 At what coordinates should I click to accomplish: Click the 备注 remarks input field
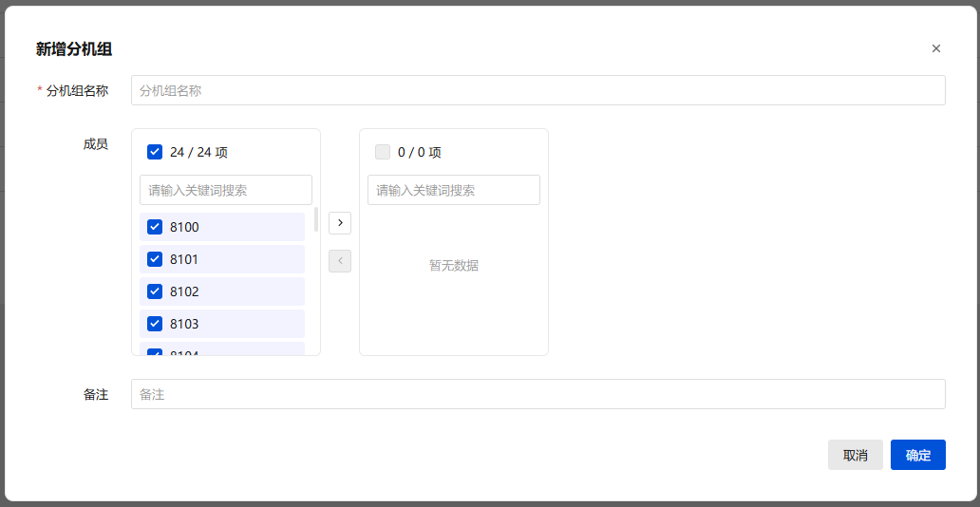tap(537, 394)
